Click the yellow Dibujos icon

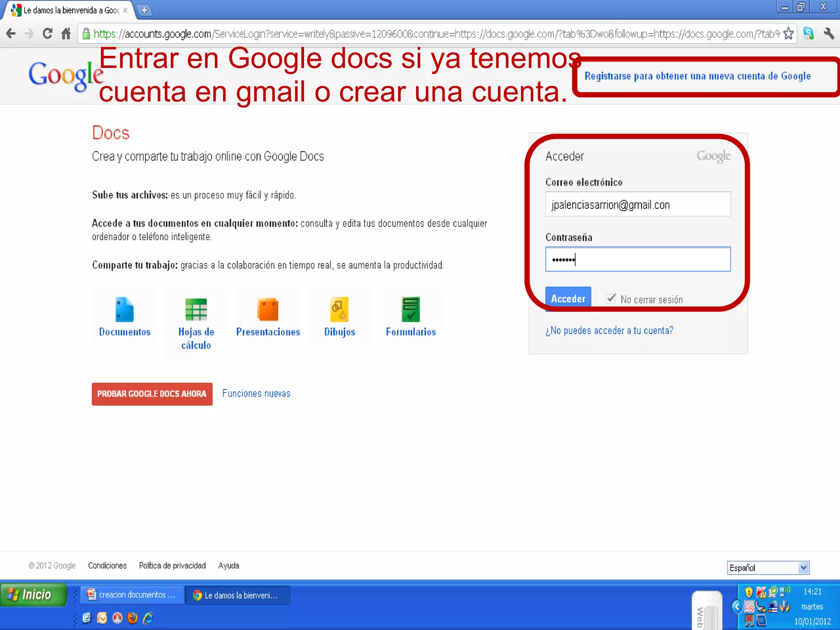(340, 309)
